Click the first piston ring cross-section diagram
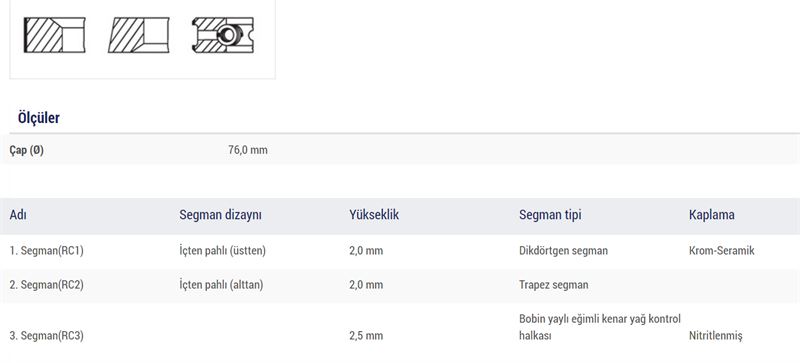The height and width of the screenshot is (363, 800). [55, 35]
